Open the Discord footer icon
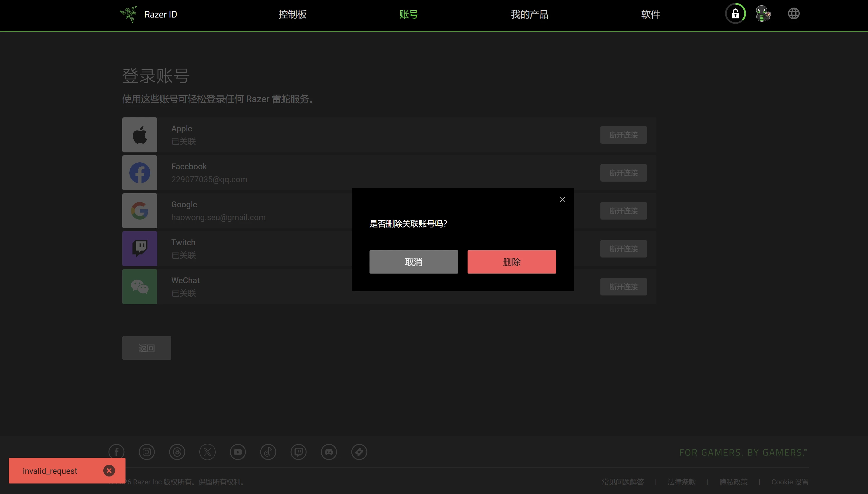The height and width of the screenshot is (494, 868). pos(329,452)
